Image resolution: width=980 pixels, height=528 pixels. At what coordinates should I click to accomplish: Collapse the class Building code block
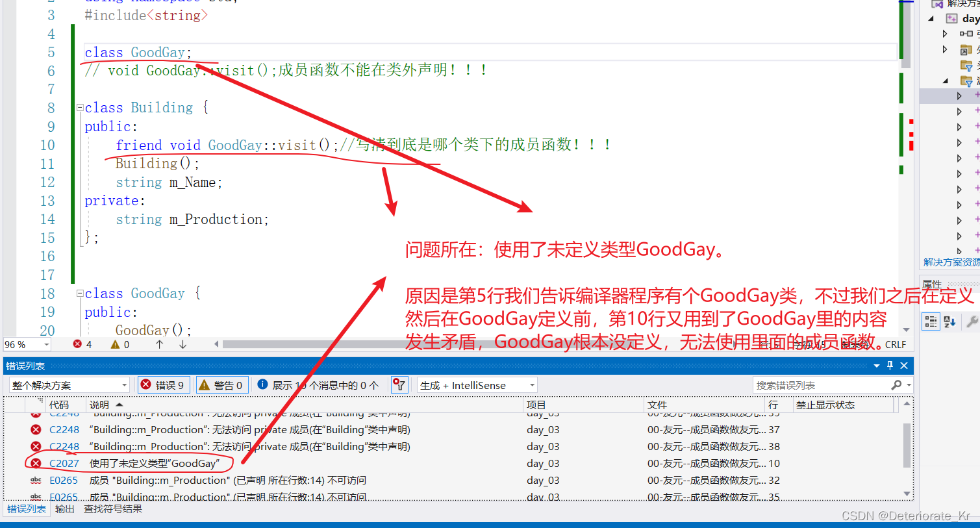[80, 108]
